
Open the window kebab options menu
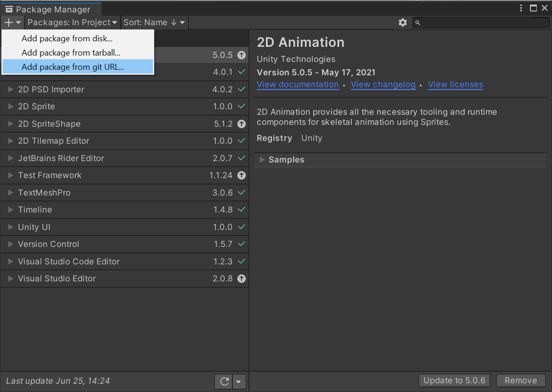(x=521, y=8)
